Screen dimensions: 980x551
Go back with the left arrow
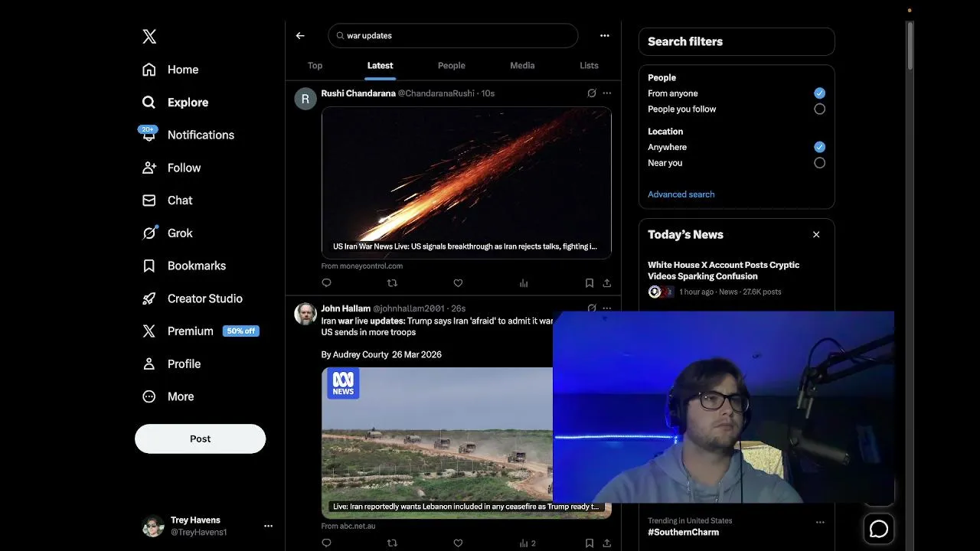[300, 36]
